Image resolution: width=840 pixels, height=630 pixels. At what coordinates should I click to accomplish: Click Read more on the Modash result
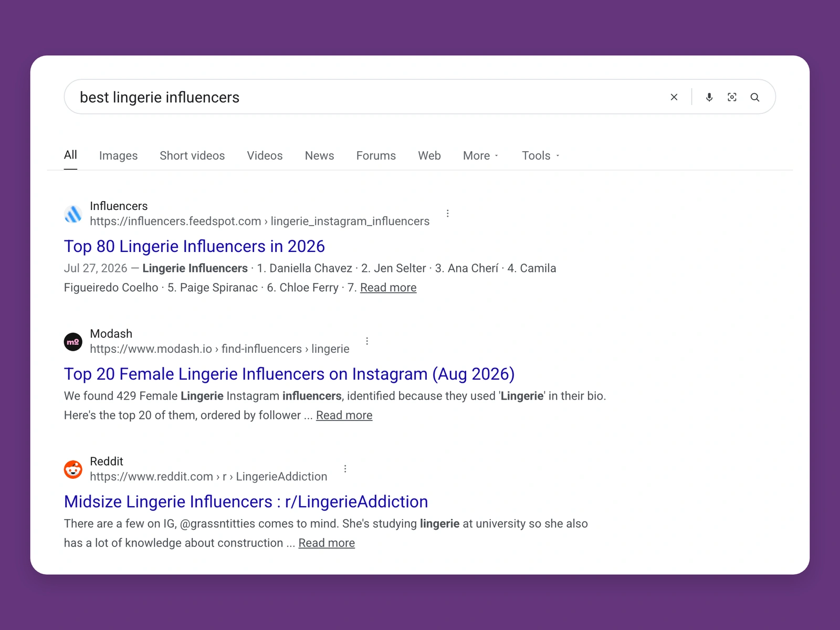(x=344, y=415)
